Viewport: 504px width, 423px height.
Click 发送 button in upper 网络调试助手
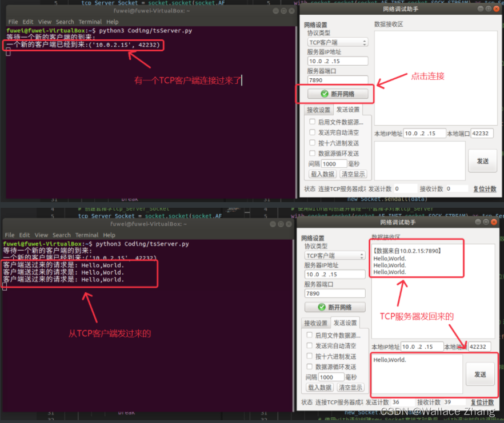coord(482,161)
